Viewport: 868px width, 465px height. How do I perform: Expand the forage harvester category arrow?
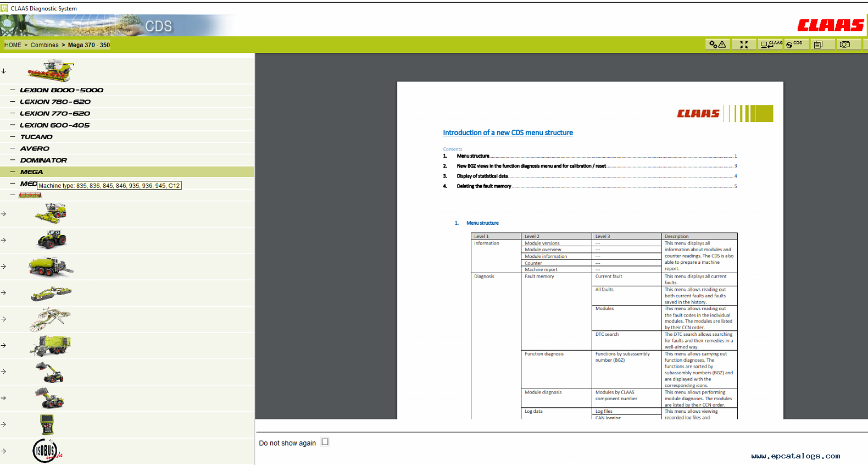4,214
